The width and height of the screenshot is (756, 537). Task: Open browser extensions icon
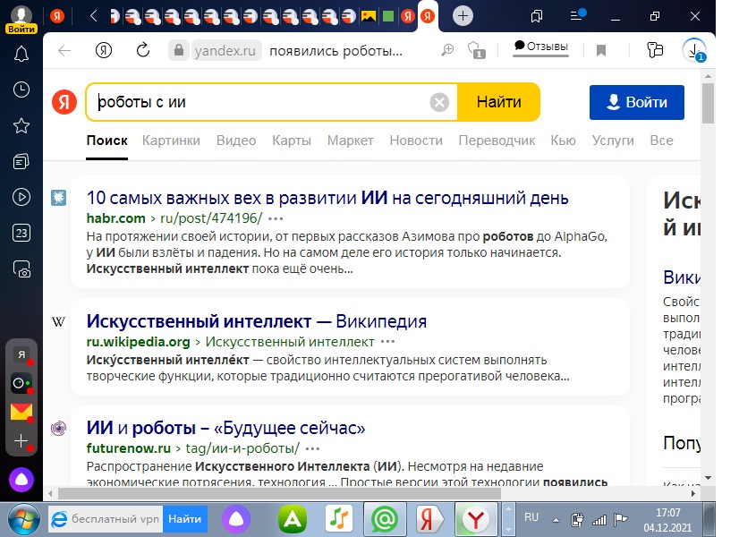pyautogui.click(x=655, y=50)
